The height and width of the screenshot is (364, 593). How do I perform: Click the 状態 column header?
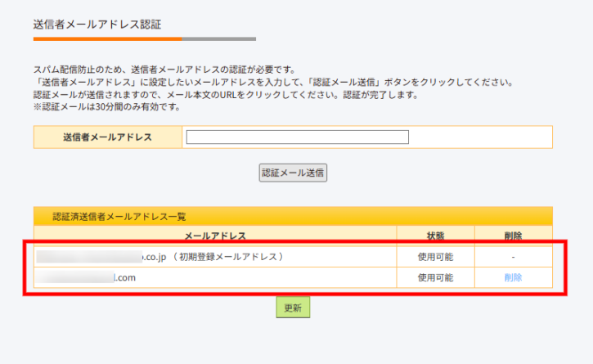pyautogui.click(x=435, y=236)
